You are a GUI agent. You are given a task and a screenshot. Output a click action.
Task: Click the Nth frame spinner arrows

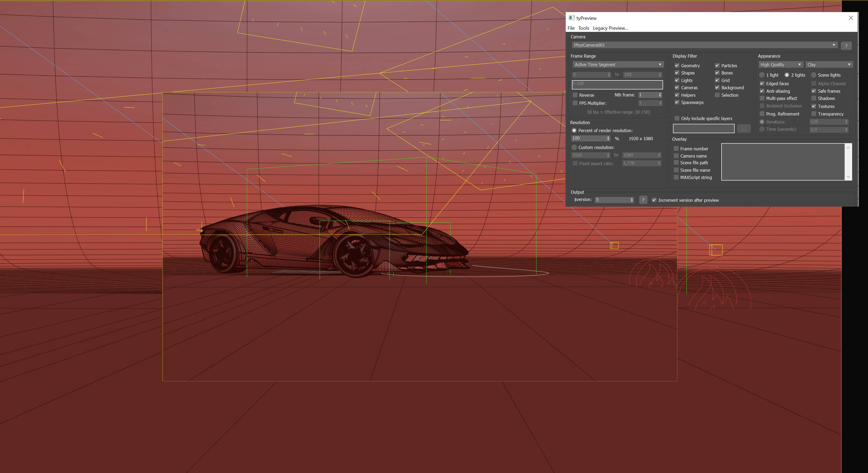coord(660,95)
